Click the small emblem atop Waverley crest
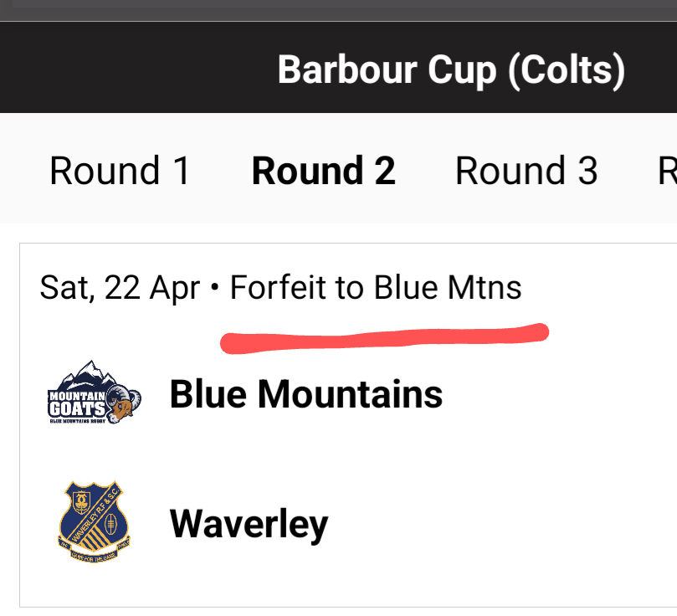 click(81, 501)
